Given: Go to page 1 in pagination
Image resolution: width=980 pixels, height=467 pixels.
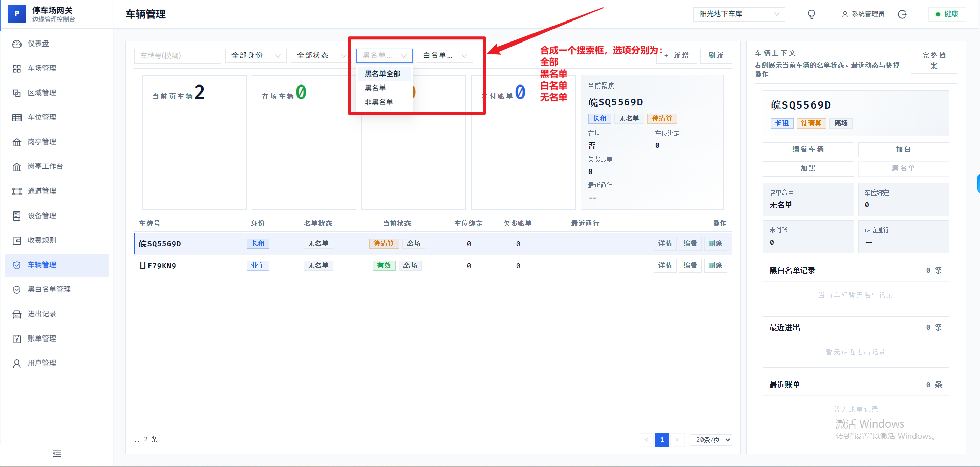Looking at the screenshot, I should (662, 440).
